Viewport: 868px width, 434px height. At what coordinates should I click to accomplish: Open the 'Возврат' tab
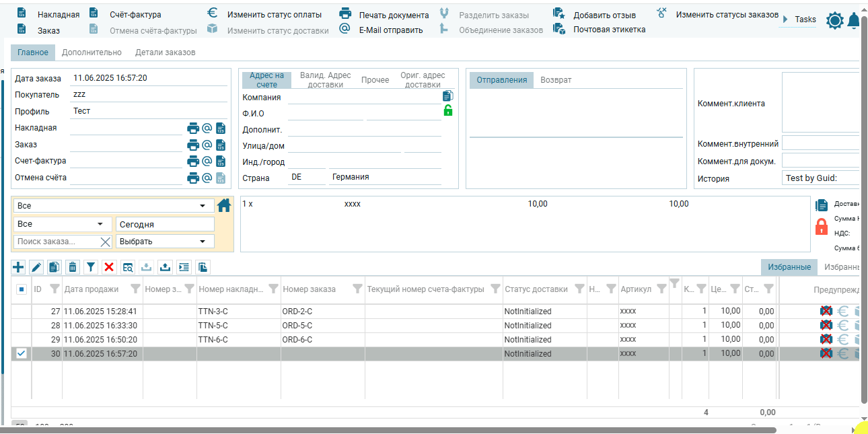[x=556, y=80]
